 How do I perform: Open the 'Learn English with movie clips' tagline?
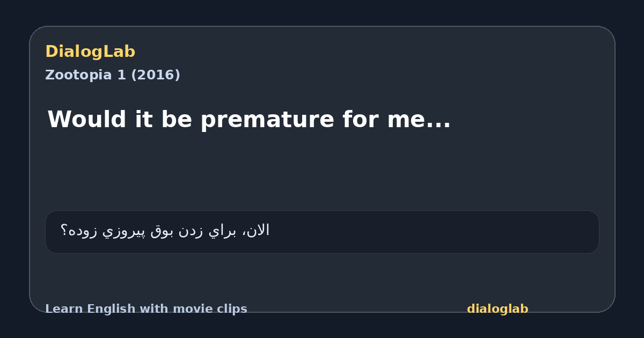point(146,309)
